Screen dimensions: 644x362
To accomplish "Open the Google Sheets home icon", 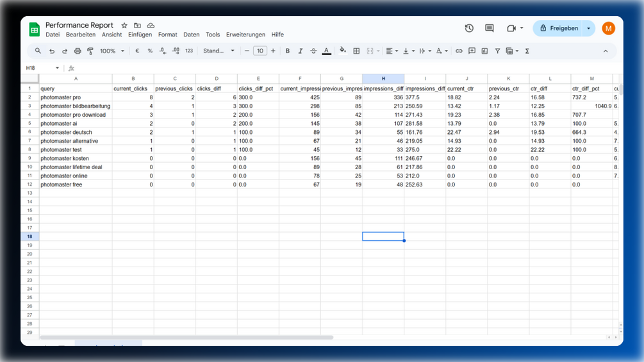I will pyautogui.click(x=35, y=29).
